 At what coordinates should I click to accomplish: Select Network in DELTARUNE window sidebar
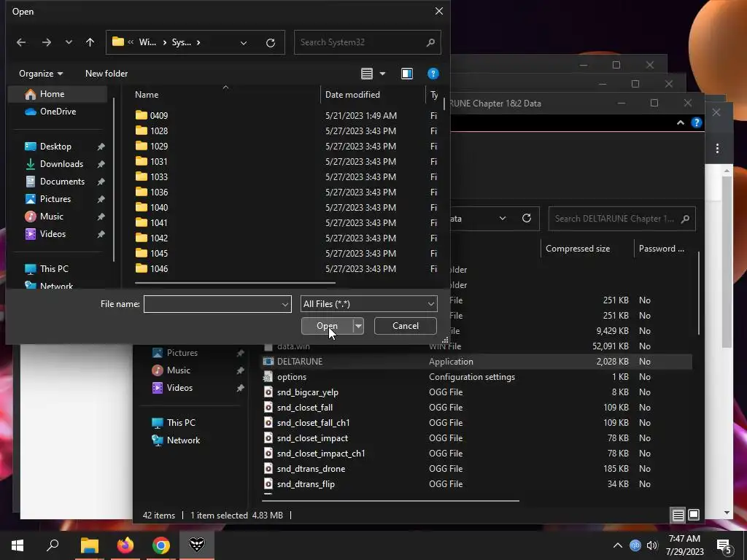[183, 440]
